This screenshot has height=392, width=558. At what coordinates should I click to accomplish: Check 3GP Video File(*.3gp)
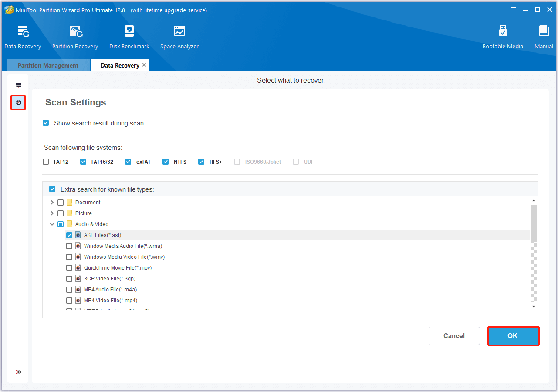69,278
